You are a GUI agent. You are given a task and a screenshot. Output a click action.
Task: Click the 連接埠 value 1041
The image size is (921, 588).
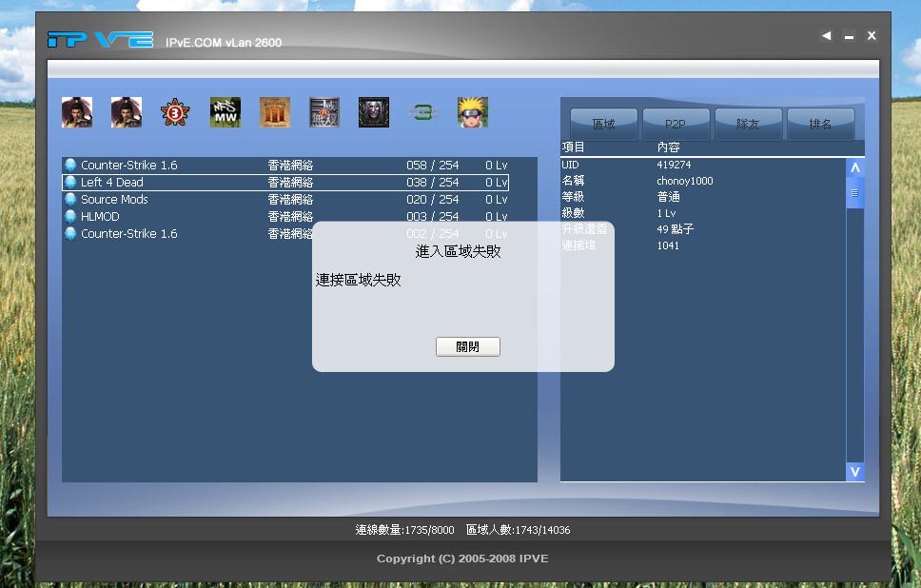668,245
